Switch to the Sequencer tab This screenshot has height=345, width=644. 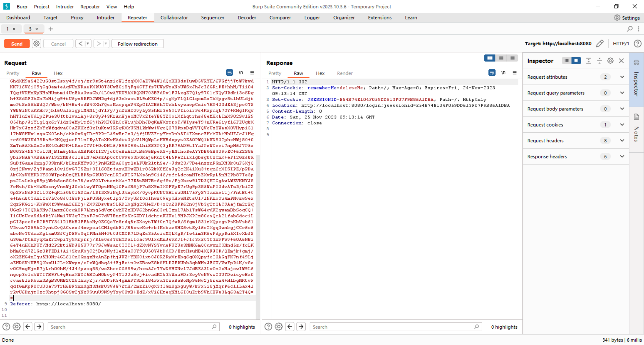(213, 17)
